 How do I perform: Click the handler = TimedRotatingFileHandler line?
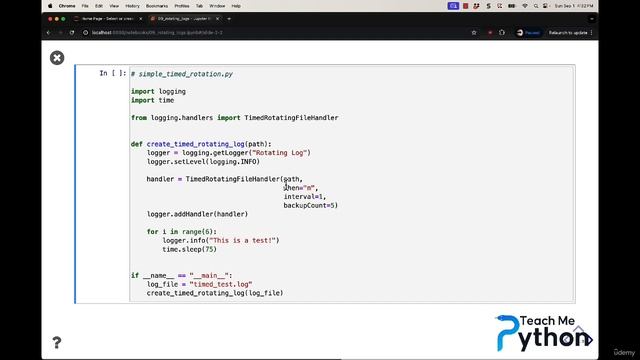click(225, 179)
